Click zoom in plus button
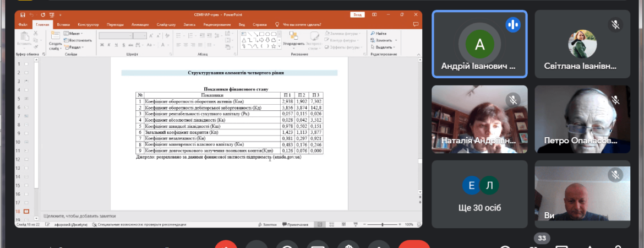Image resolution: width=644 pixels, height=248 pixels. point(400,224)
